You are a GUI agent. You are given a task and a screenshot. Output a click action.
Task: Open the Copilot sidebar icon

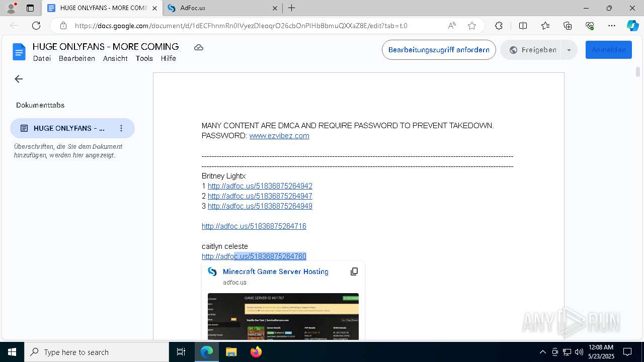point(632,26)
